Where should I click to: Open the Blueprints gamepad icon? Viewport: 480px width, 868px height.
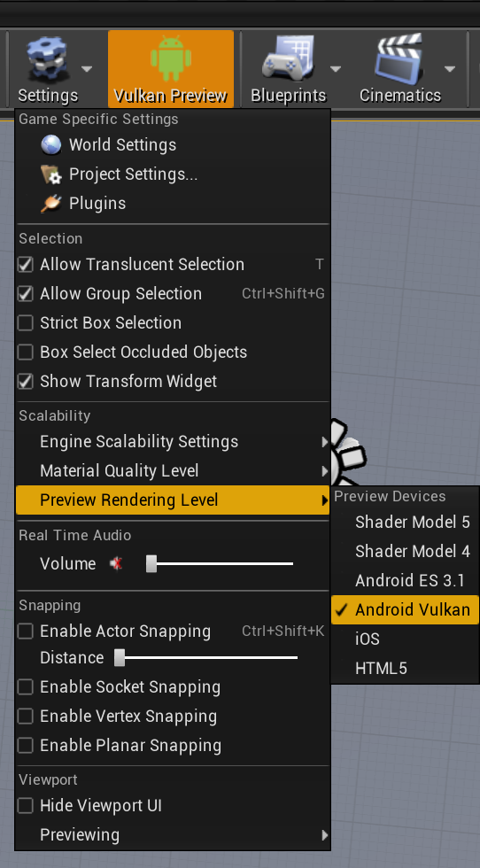[289, 60]
